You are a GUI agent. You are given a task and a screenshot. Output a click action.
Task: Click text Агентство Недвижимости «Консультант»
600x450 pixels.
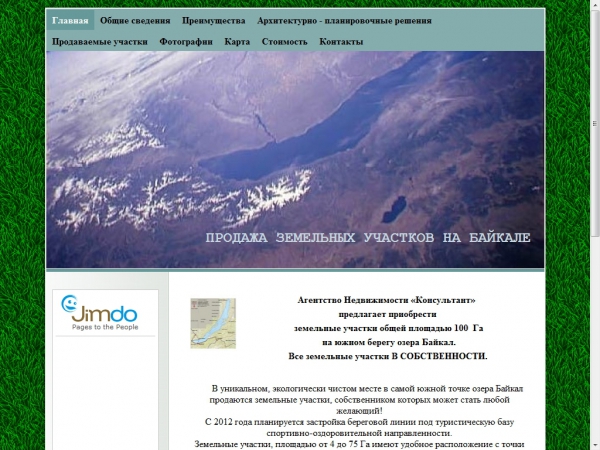coord(386,300)
